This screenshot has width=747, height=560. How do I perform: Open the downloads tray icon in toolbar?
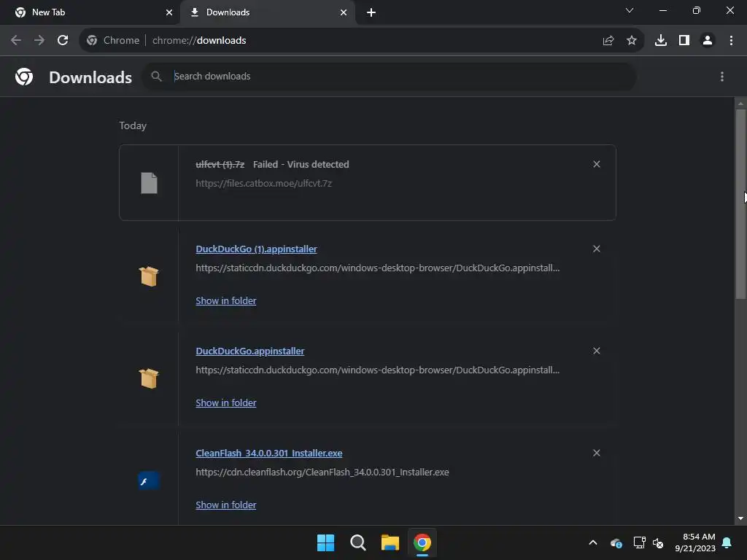[x=661, y=41]
